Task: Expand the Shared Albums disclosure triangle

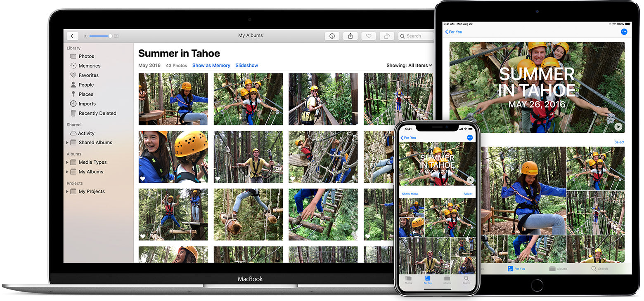Action: pyautogui.click(x=67, y=143)
